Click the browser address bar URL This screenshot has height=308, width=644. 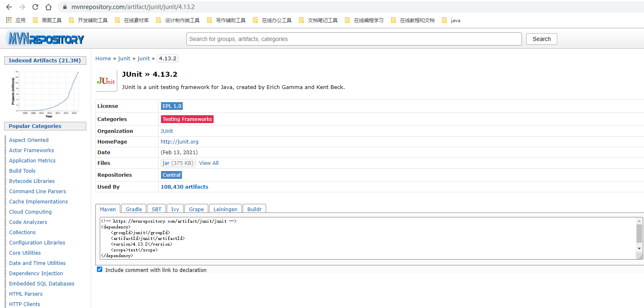click(x=133, y=7)
